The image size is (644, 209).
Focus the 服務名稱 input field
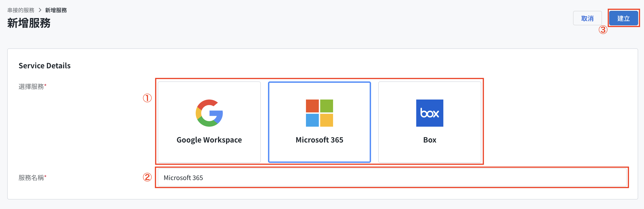tap(392, 178)
